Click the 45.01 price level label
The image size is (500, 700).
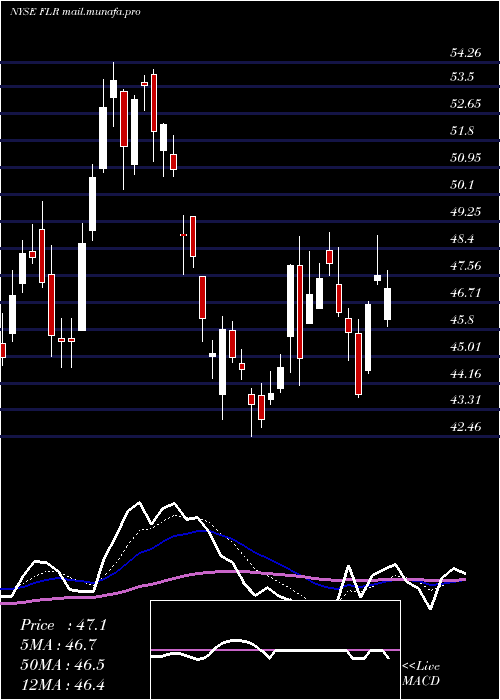(466, 346)
